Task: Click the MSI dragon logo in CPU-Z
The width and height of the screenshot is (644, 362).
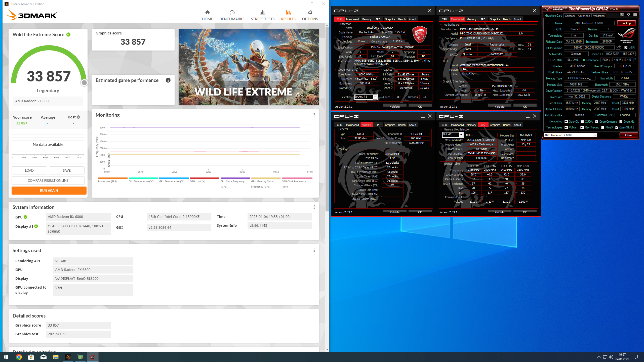Action: 420,34
